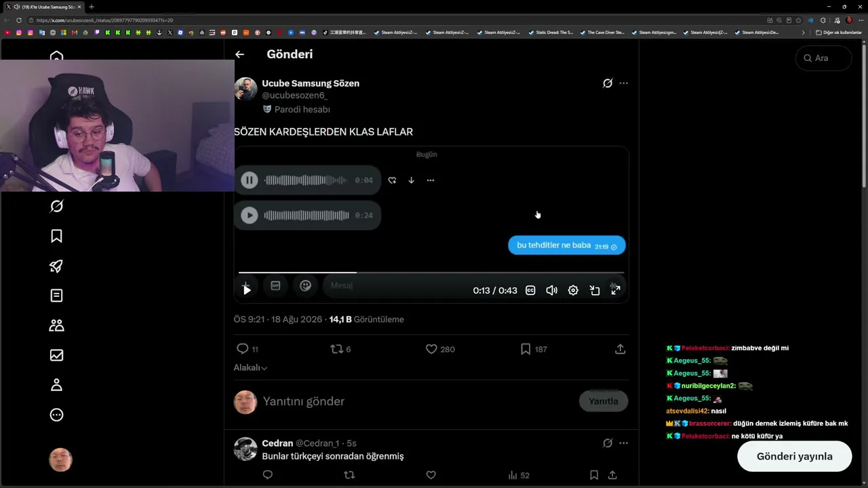Open the Ucube Samsung Sözen profile name
Screen dimensions: 868x488
(311, 83)
